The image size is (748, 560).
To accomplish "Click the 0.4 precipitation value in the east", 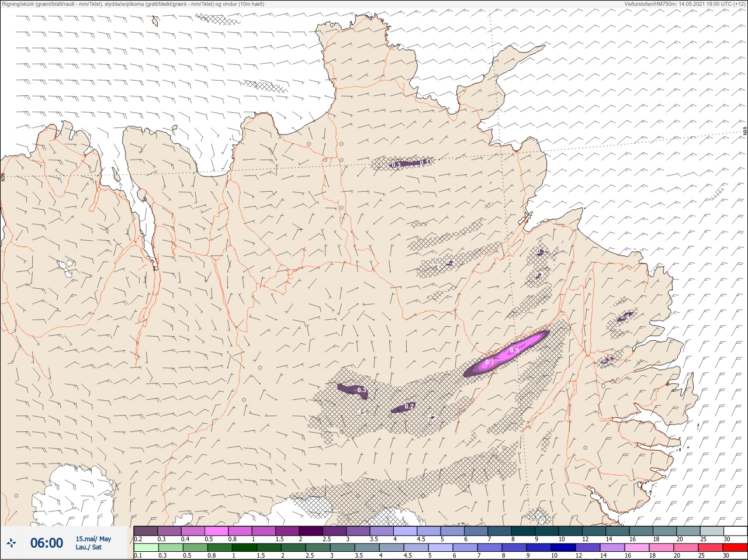I will point(625,317).
